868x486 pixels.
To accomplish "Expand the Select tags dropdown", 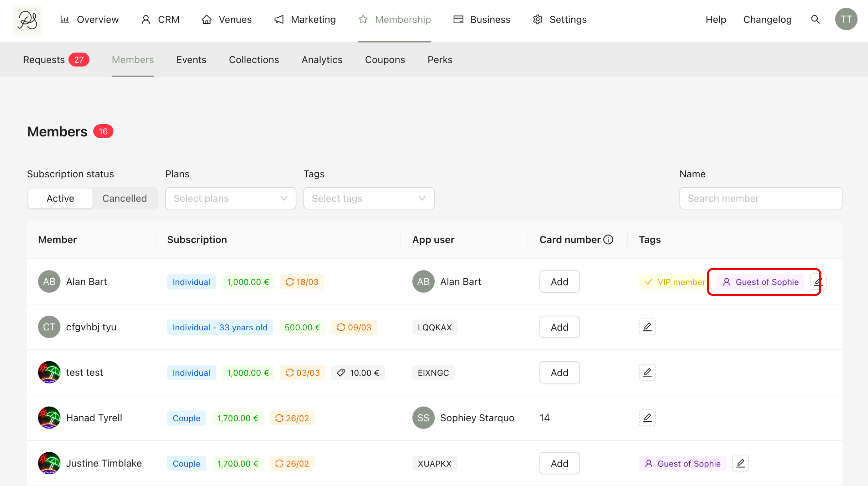I will [369, 198].
